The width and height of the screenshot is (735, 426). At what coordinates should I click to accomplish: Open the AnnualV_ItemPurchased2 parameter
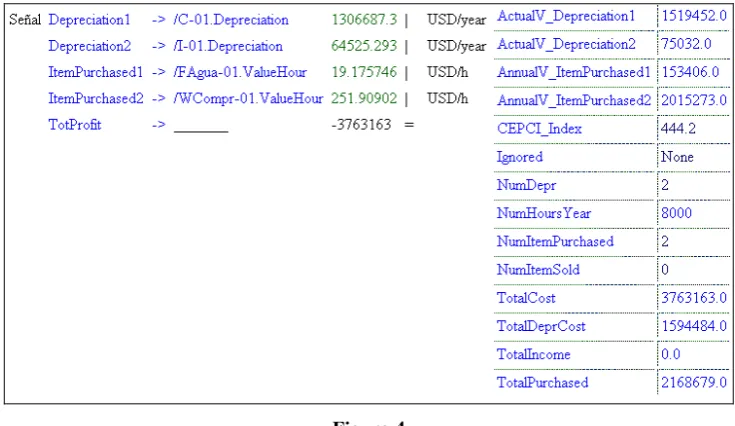coord(574,101)
